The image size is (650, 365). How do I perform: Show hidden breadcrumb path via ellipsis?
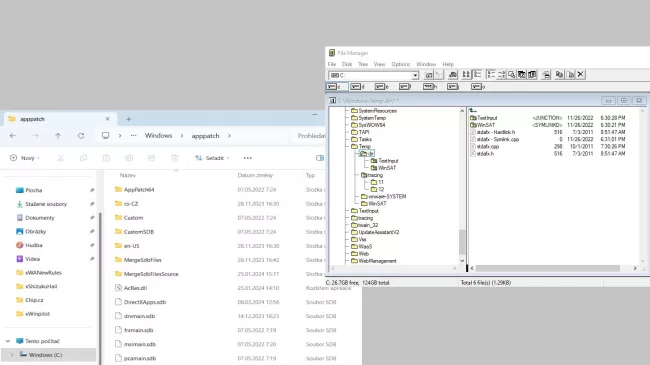(133, 136)
